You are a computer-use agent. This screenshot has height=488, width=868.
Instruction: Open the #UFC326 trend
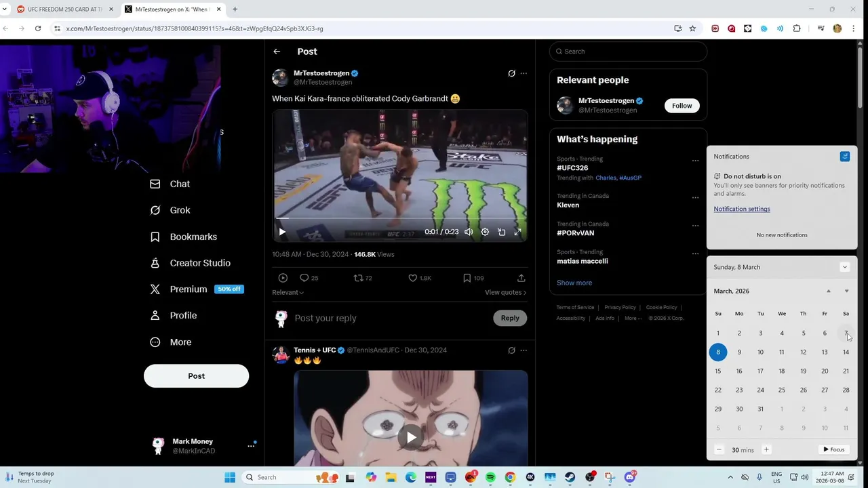[572, 168]
